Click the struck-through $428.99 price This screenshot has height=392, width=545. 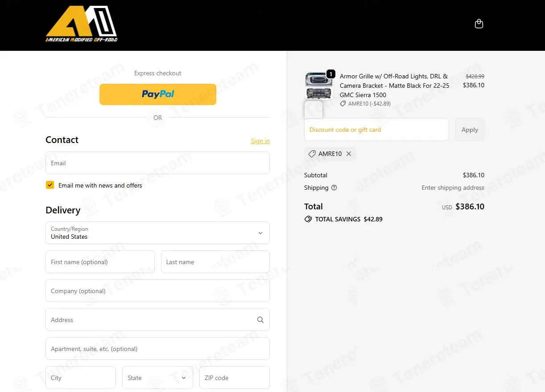coord(475,76)
